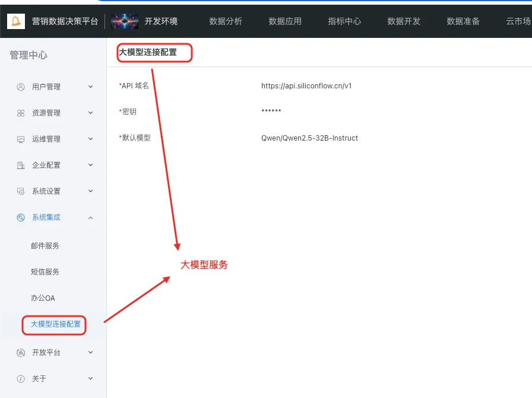Image resolution: width=532 pixels, height=398 pixels.
Task: Click the bell logo icon
Action: (16, 21)
